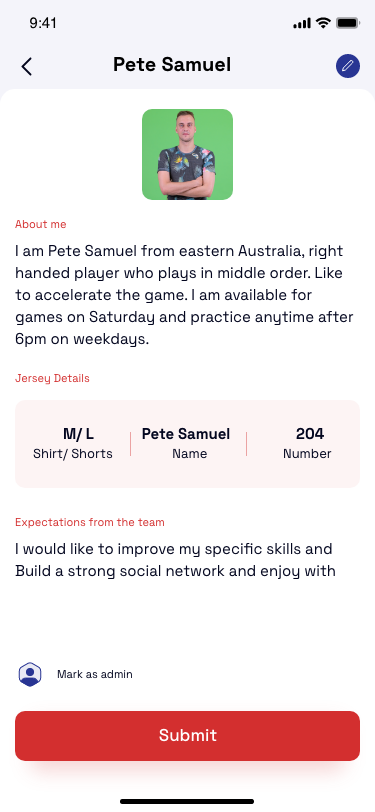Screen dimensions: 375x812
Task: Tap the 9:41 clock in status bar
Action: pos(43,23)
